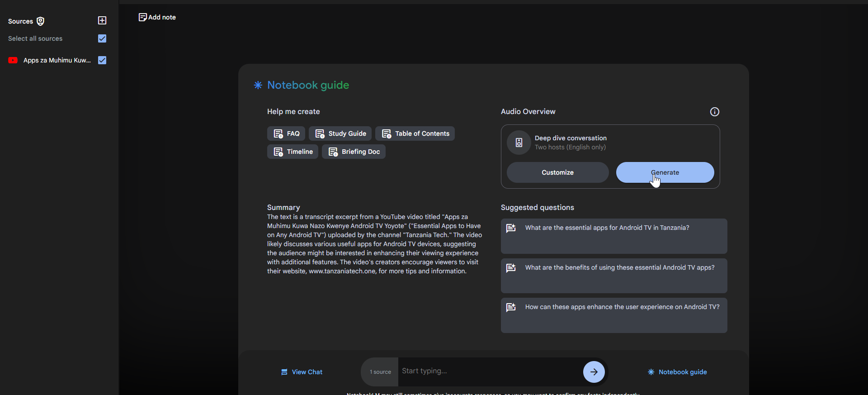Click the Select all sources label
Image resolution: width=868 pixels, height=395 pixels.
pyautogui.click(x=35, y=38)
